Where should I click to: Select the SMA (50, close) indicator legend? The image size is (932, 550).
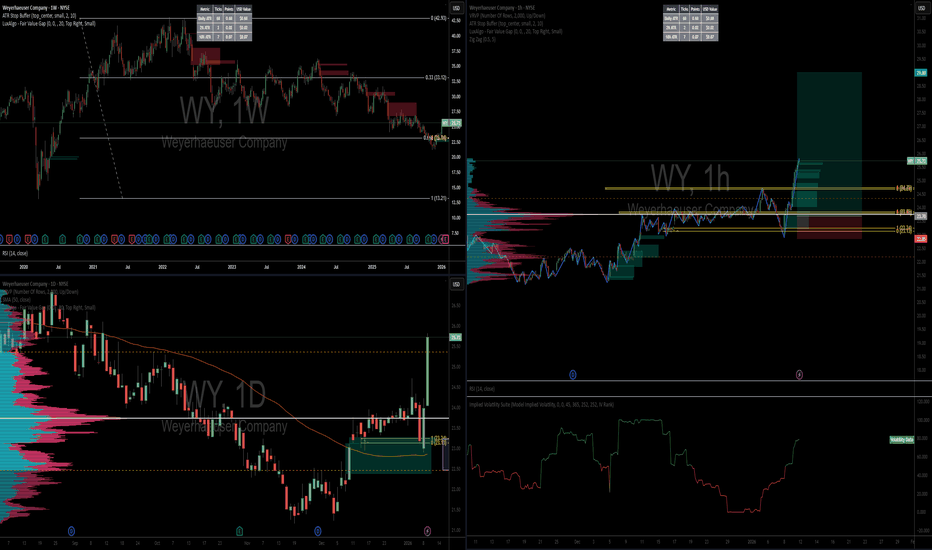pos(16,300)
